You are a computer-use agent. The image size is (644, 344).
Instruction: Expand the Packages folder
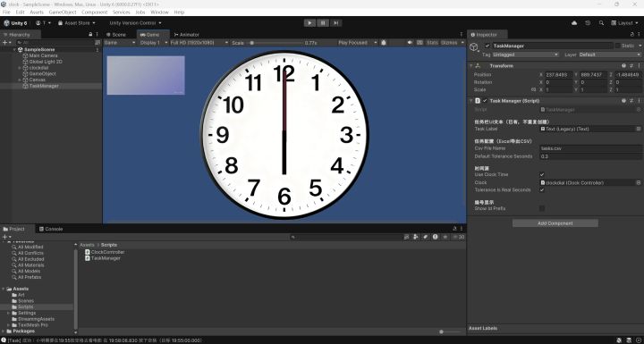tap(4, 331)
